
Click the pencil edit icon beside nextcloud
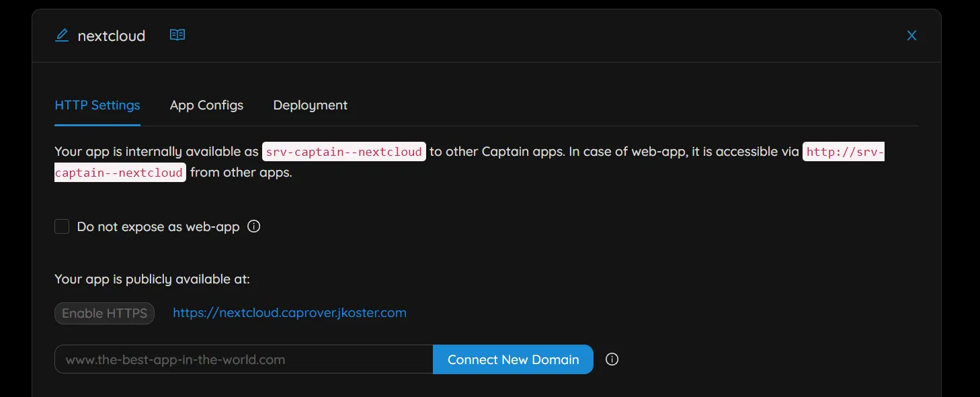click(x=62, y=35)
